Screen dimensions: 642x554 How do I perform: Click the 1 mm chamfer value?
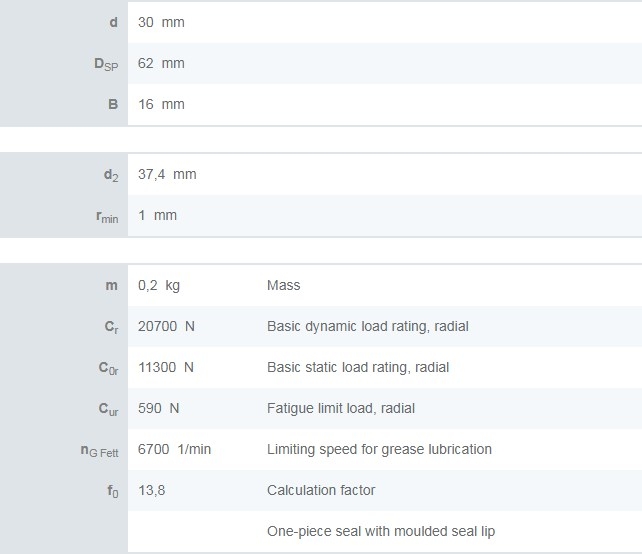pyautogui.click(x=157, y=215)
